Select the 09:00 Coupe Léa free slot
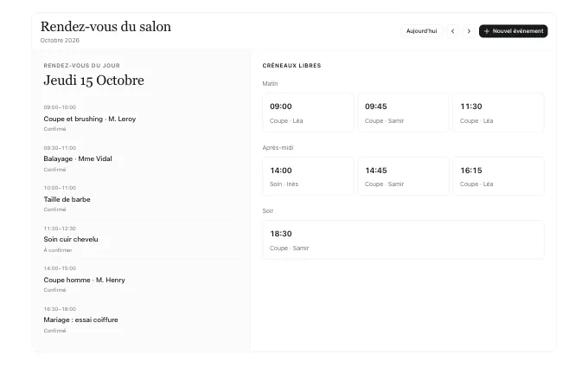588x368 pixels. tap(308, 113)
